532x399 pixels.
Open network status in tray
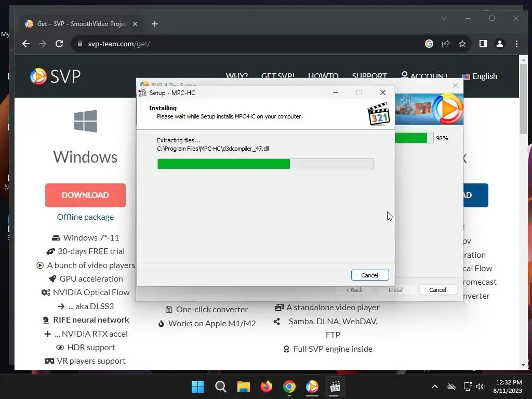[x=468, y=387]
